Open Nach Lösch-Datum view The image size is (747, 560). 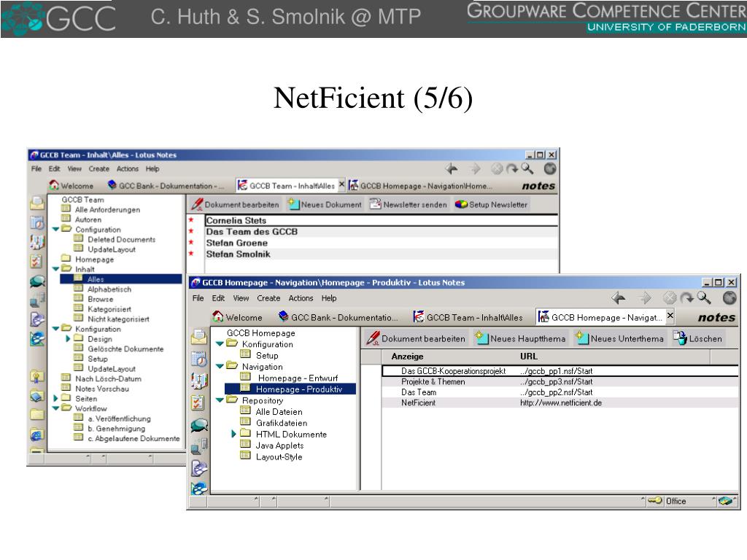[108, 378]
